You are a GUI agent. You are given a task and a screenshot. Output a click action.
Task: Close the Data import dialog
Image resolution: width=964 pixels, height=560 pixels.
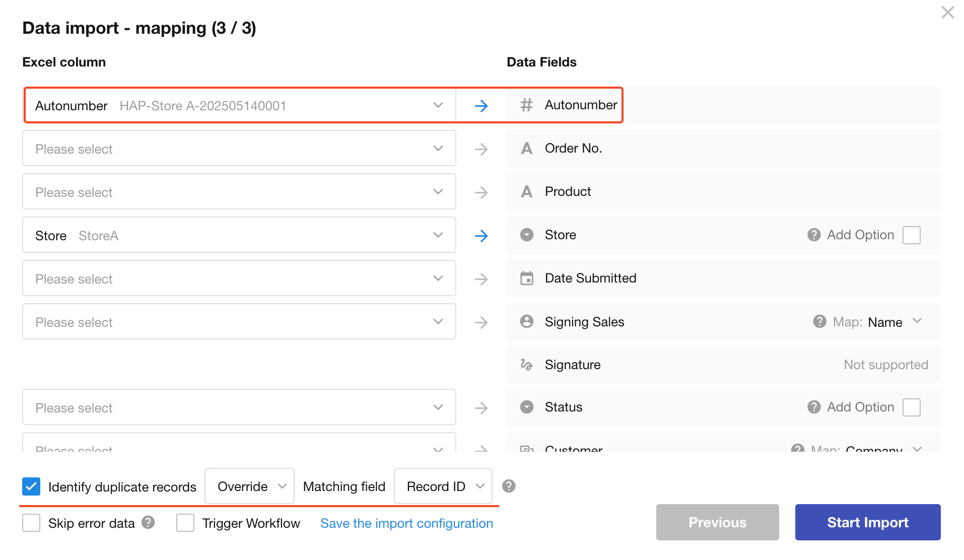[x=947, y=13]
